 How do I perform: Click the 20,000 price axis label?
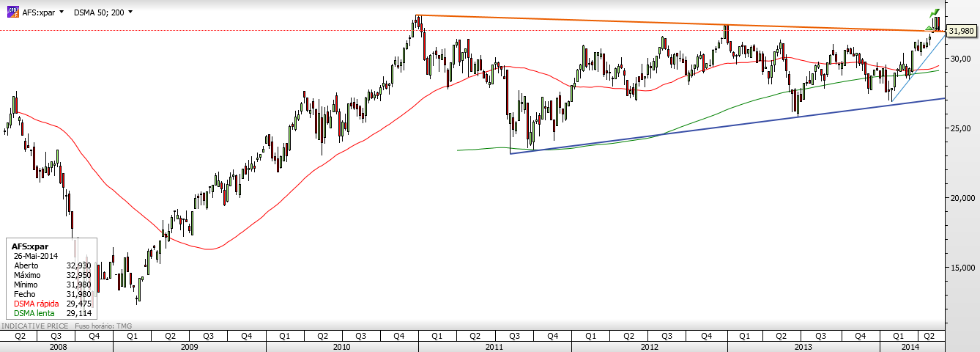coord(962,197)
